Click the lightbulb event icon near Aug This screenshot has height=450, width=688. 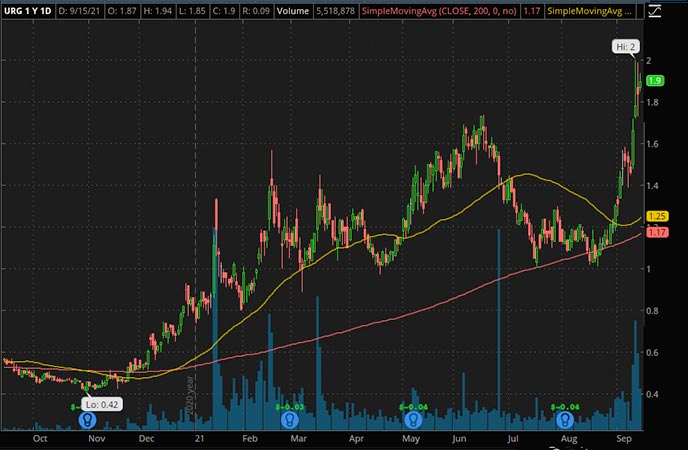(565, 420)
